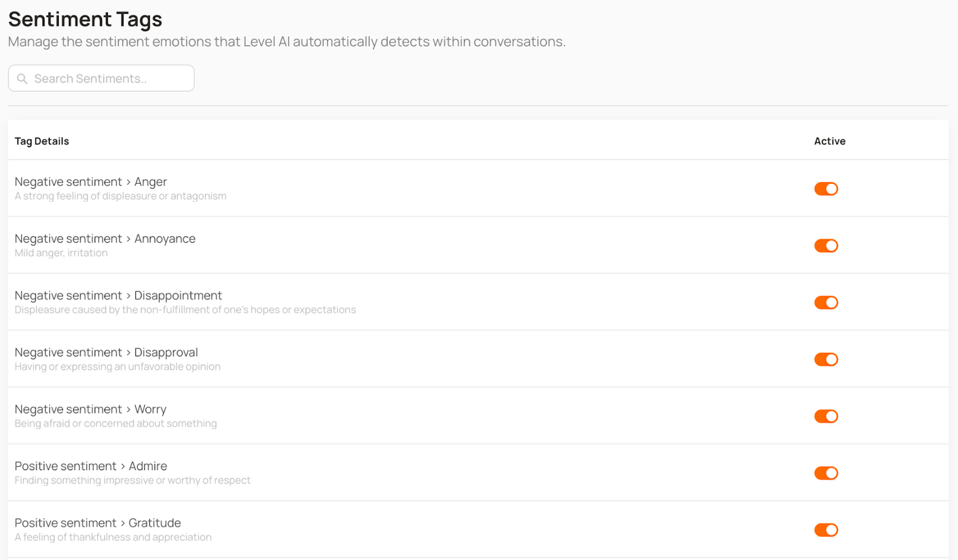Deactivate the Disapproval sentiment toggle

point(826,359)
